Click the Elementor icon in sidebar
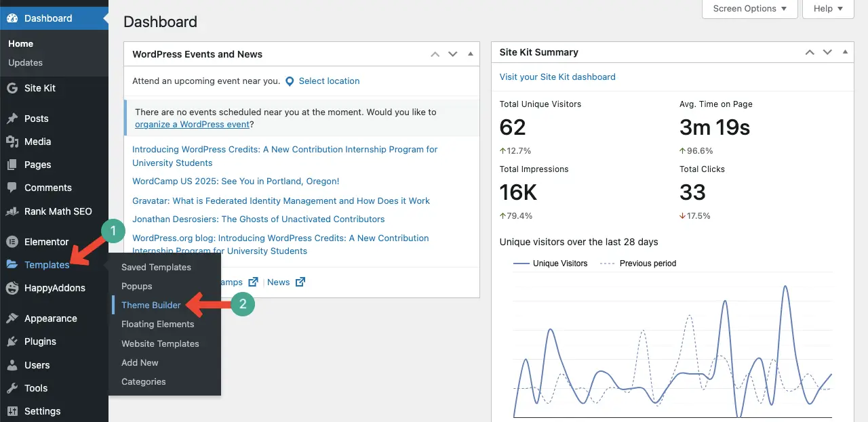 [12, 242]
